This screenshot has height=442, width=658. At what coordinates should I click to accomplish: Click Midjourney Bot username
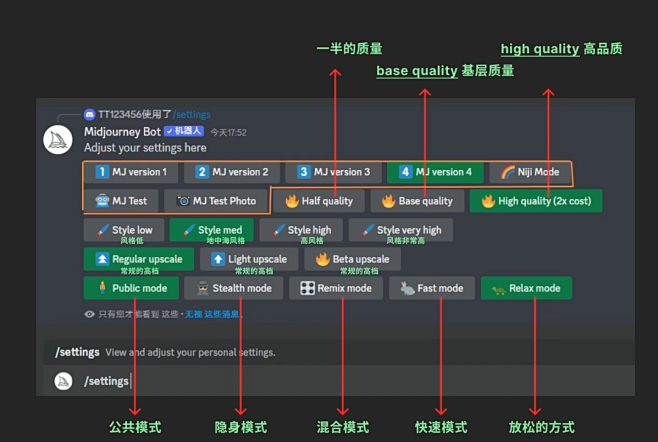pos(122,132)
